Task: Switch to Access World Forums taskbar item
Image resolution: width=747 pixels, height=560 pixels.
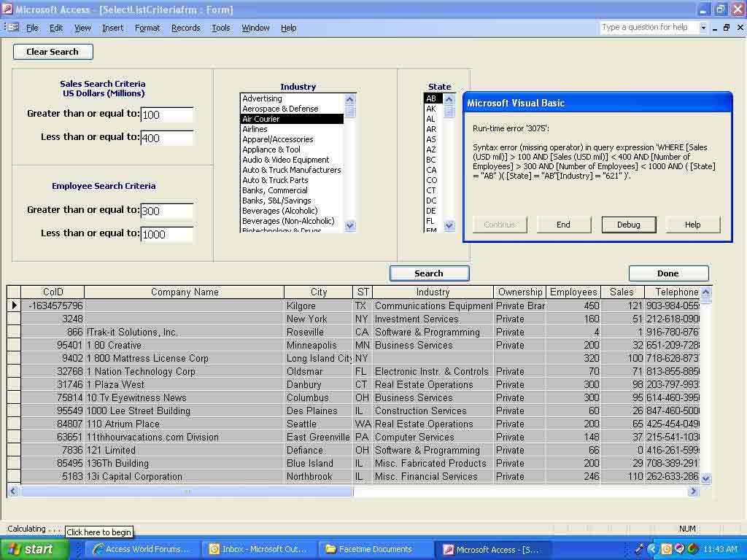Action: [141, 549]
